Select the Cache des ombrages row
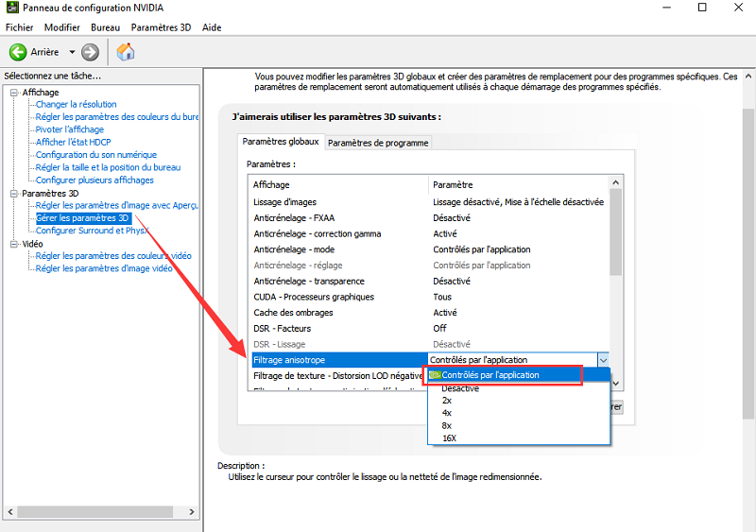Image resolution: width=756 pixels, height=532 pixels. point(430,313)
